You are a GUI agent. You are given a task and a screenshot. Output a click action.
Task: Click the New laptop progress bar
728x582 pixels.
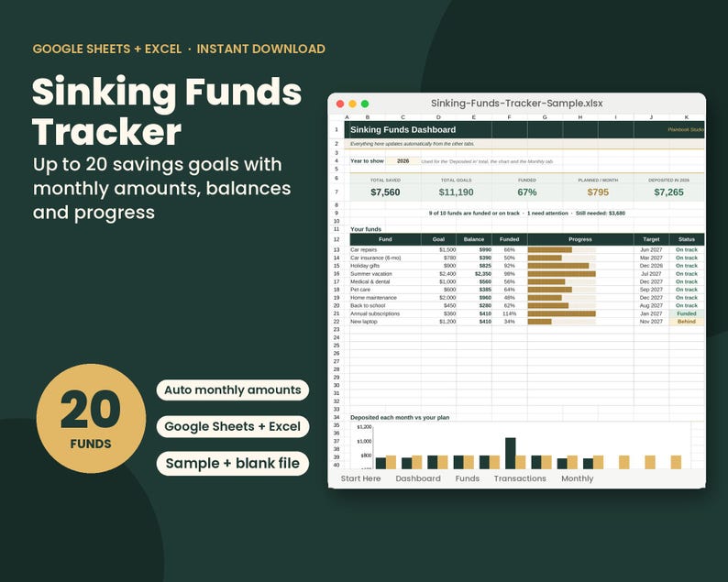[x=539, y=322]
